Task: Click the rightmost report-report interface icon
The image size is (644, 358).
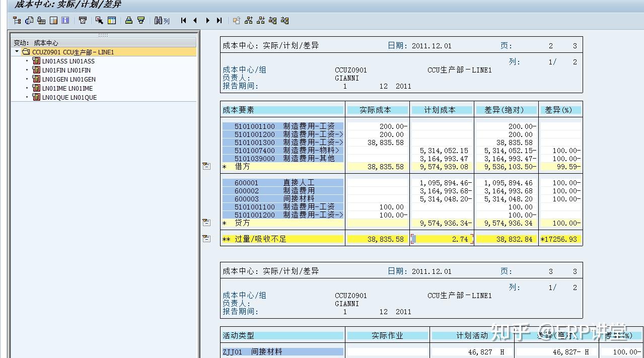Action: [x=285, y=21]
